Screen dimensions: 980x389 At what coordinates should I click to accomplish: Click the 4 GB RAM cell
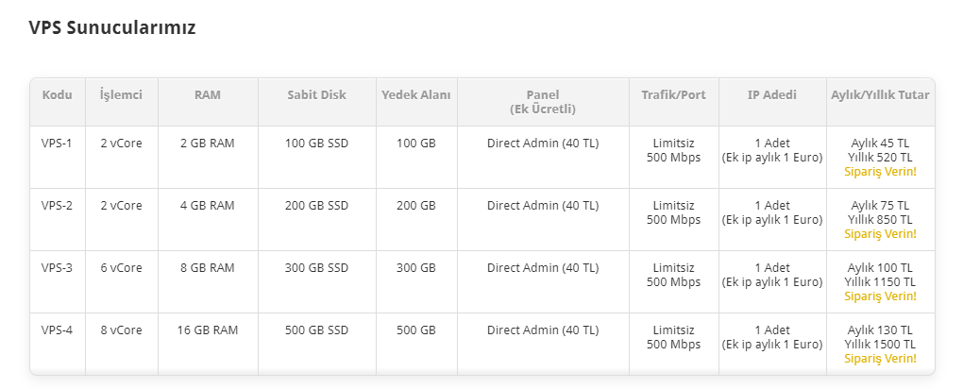207,206
